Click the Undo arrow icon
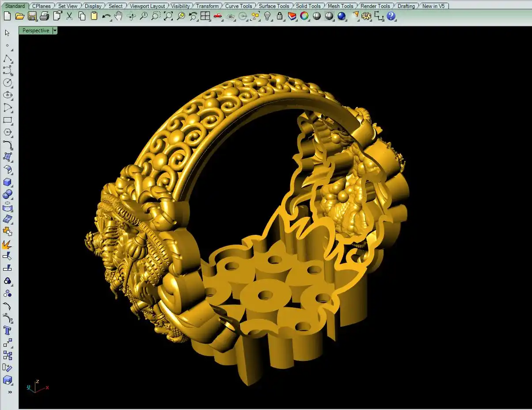The width and height of the screenshot is (532, 410). click(106, 16)
